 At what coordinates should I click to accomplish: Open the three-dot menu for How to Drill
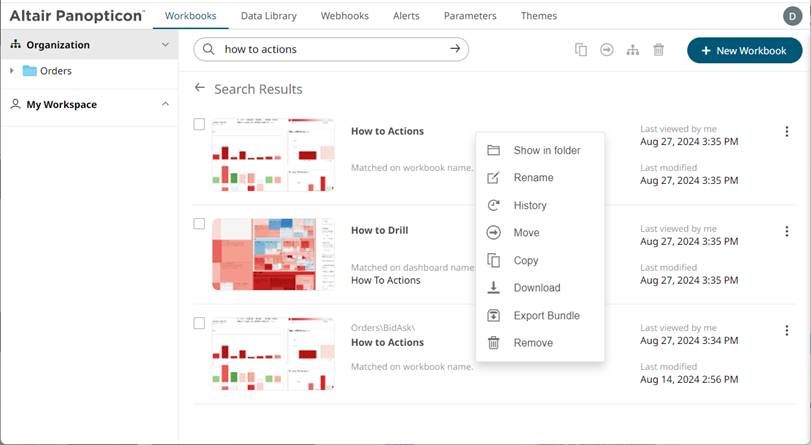(x=787, y=231)
